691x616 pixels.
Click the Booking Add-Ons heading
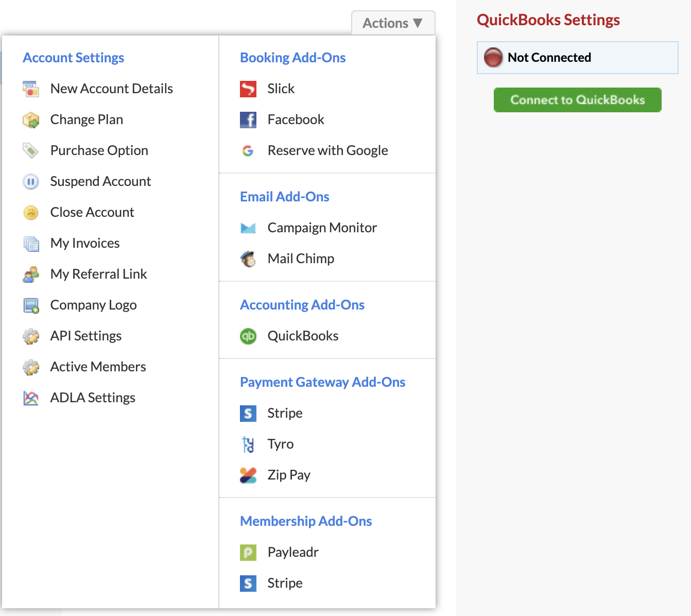(x=293, y=58)
